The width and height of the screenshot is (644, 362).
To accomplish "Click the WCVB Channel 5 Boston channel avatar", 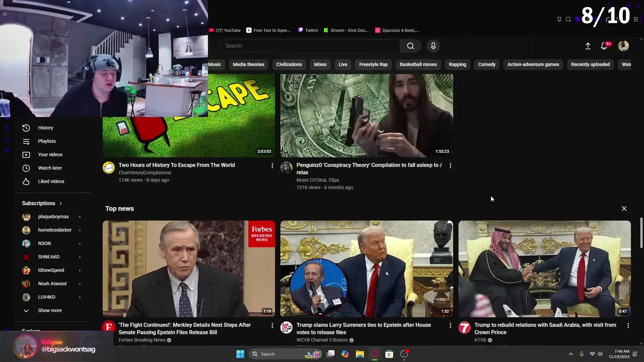I will [286, 328].
